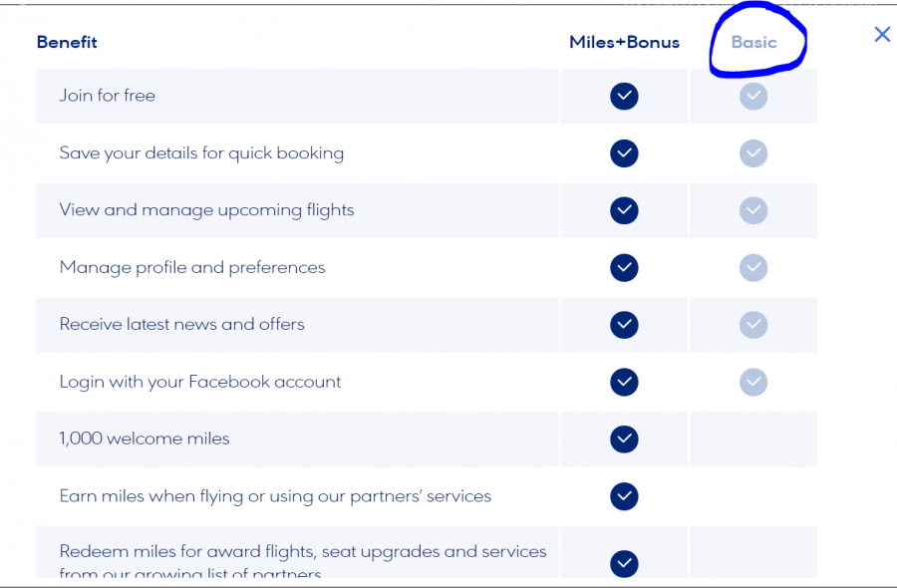The height and width of the screenshot is (588, 897).
Task: Click Miles+Bonus checkmark for 1,000 welcome miles
Action: 624,439
